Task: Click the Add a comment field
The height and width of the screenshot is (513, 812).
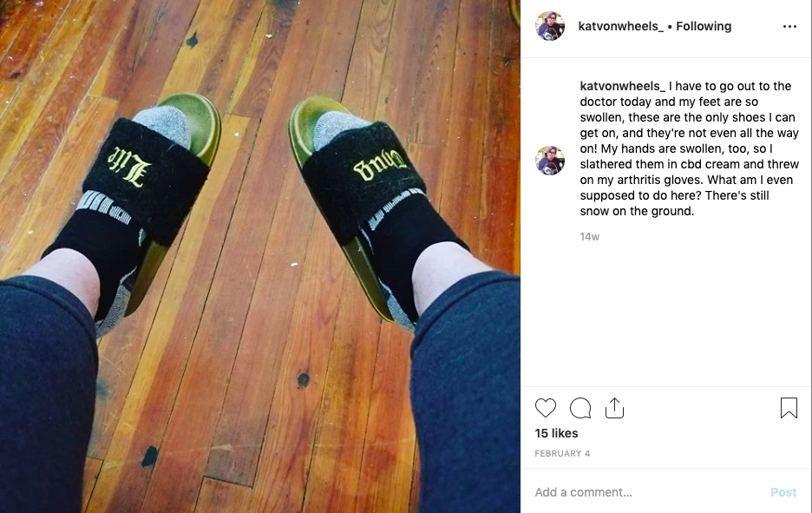Action: [x=647, y=492]
